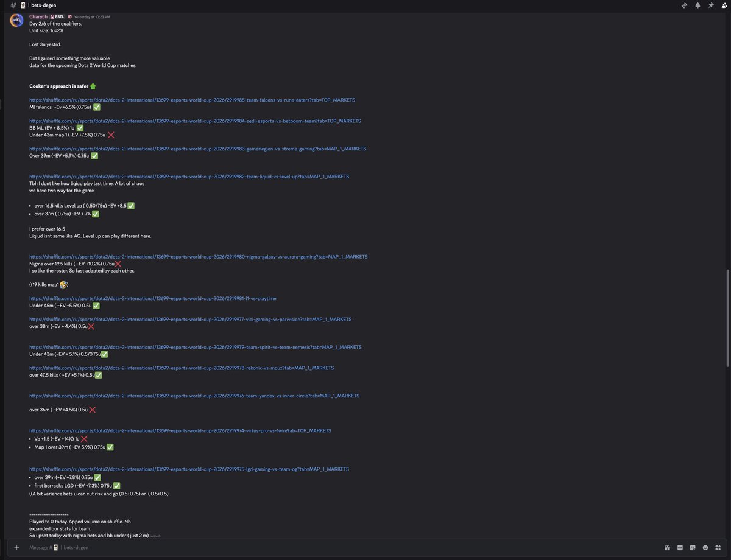Click checkmark emoji after Ml falcons line

pyautogui.click(x=96, y=107)
